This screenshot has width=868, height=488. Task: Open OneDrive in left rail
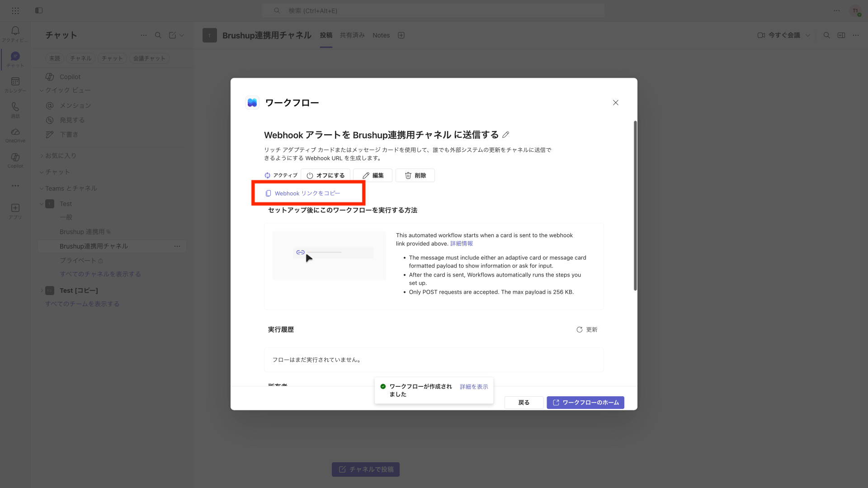tap(15, 135)
